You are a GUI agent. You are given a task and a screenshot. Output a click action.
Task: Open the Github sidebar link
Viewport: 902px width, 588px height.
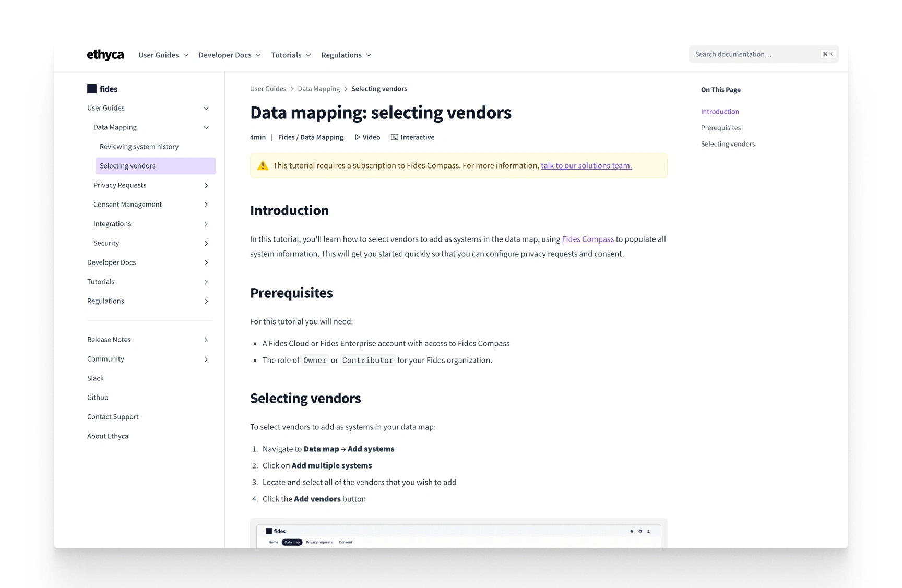point(98,398)
